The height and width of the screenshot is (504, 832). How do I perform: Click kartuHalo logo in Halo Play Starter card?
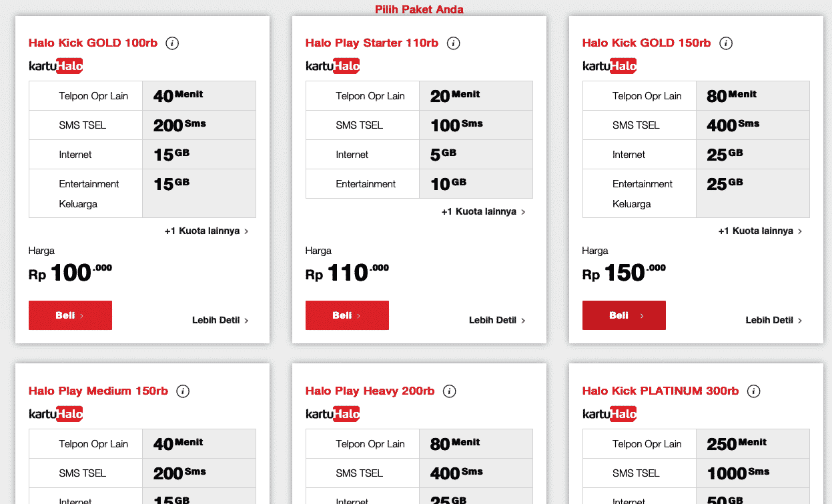pos(333,66)
